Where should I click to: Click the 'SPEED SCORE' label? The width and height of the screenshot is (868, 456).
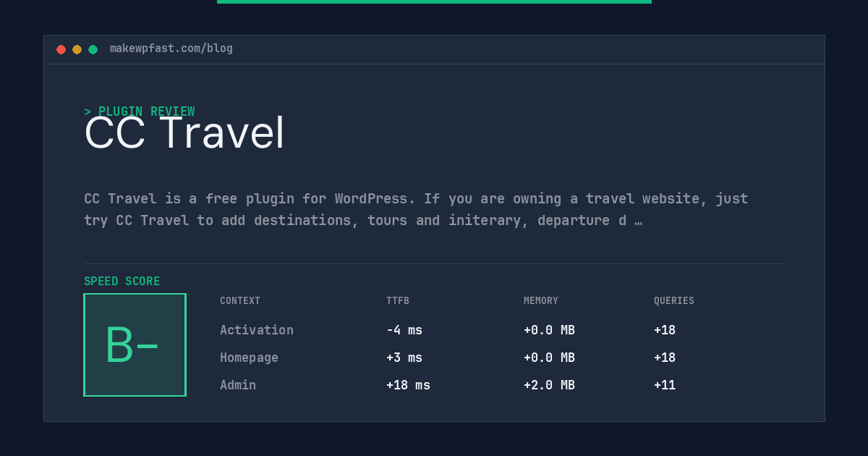tap(122, 282)
